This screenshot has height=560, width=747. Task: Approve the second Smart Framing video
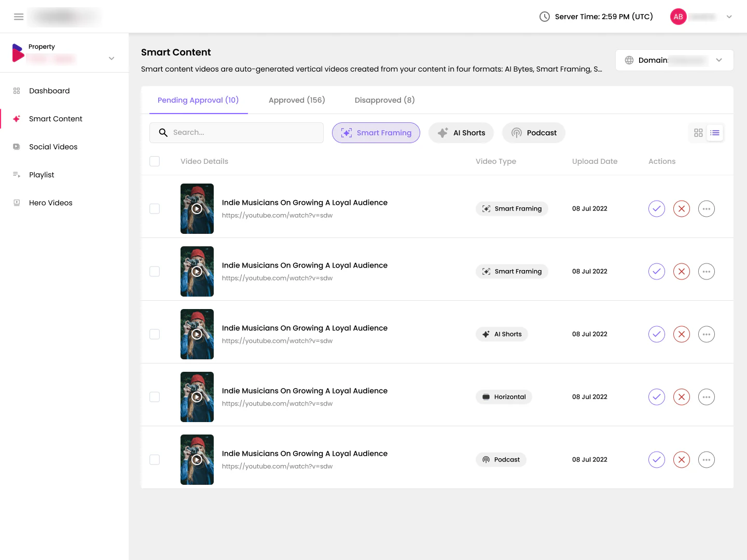tap(657, 271)
